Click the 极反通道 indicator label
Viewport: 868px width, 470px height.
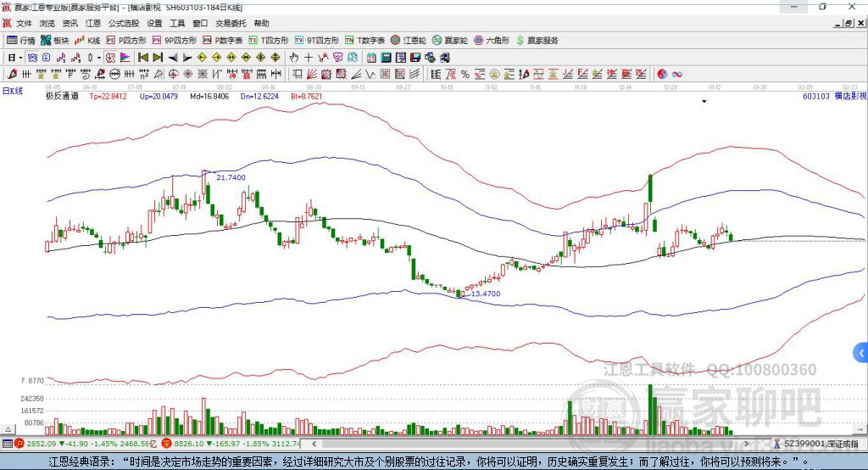(x=62, y=96)
